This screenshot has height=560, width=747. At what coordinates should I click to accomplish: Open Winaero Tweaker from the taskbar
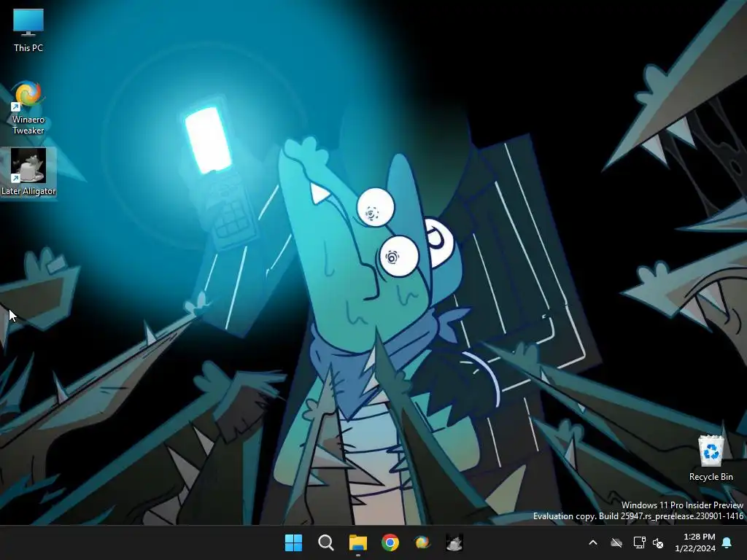[422, 542]
